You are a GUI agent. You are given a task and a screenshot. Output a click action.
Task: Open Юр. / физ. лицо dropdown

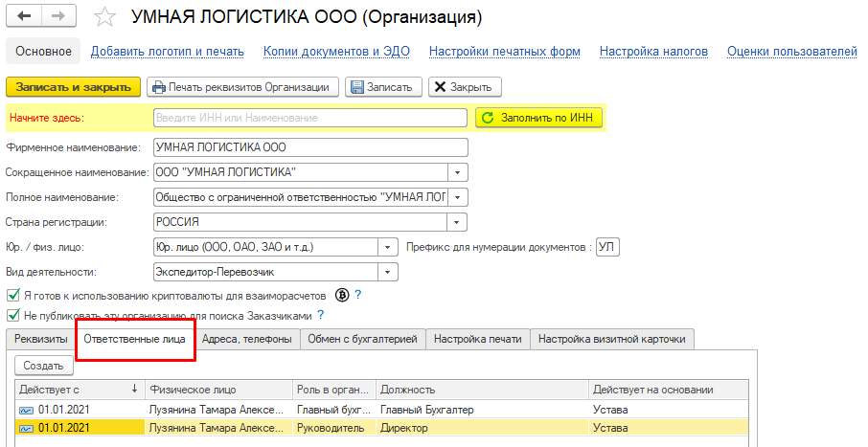[387, 247]
